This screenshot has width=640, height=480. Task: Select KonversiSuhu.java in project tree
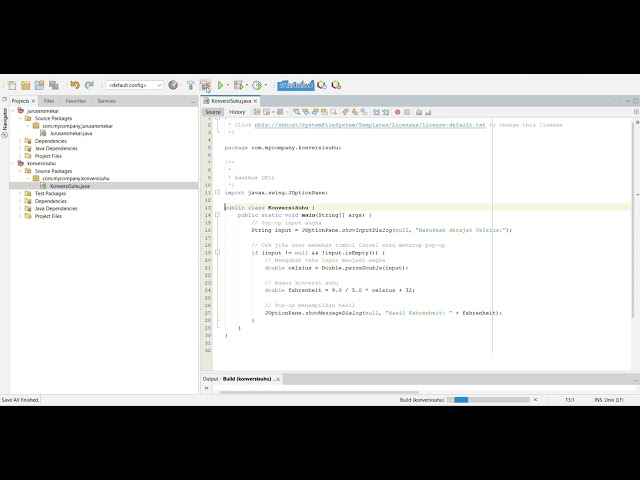click(69, 186)
